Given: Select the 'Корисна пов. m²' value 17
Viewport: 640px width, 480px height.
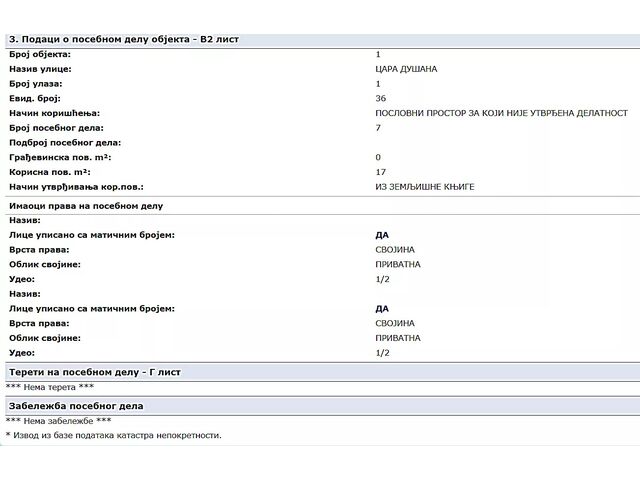Looking at the screenshot, I should point(380,172).
